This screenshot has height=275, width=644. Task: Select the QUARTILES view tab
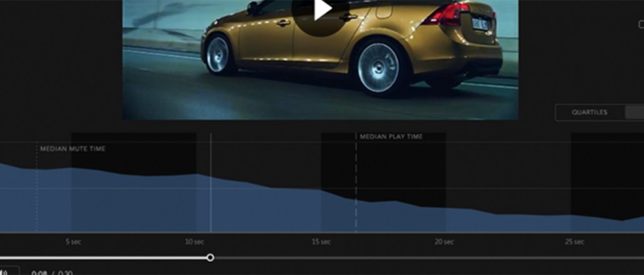click(x=589, y=112)
